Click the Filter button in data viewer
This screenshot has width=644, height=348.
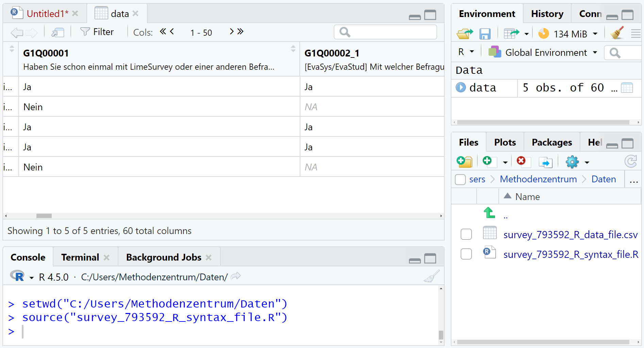97,32
